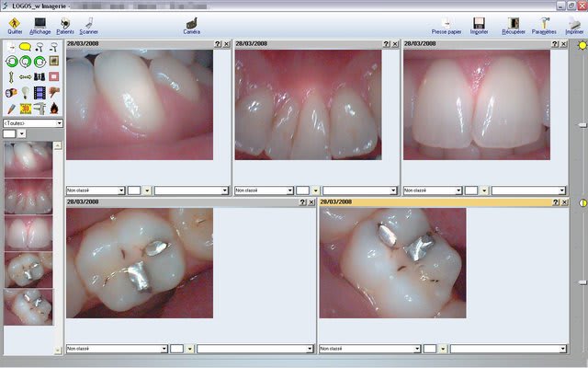Start the Caméra capture
Viewport: 588px width, 368px height.
(191, 23)
